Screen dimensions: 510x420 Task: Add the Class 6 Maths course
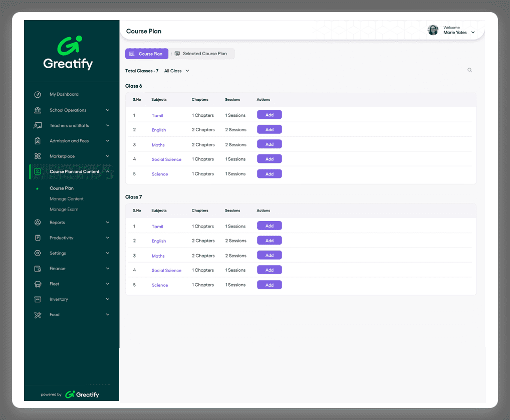coord(269,144)
